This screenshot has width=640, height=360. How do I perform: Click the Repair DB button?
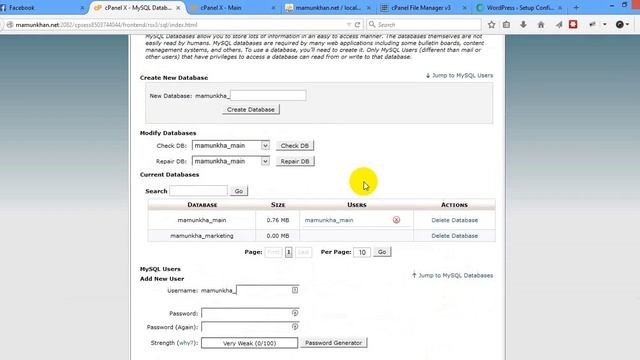pos(295,161)
